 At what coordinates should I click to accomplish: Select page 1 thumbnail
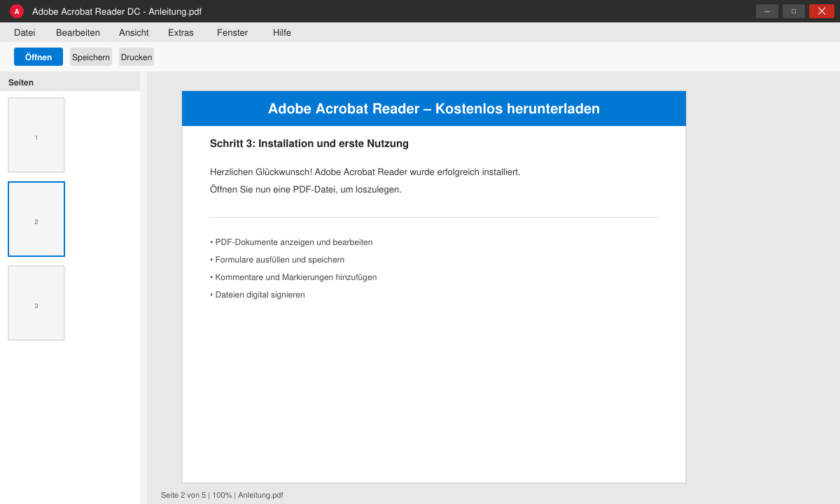pos(36,135)
